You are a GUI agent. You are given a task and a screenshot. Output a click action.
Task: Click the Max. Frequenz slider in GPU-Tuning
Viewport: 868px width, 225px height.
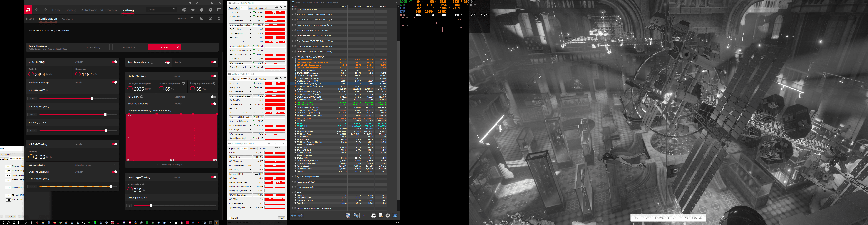click(x=78, y=114)
